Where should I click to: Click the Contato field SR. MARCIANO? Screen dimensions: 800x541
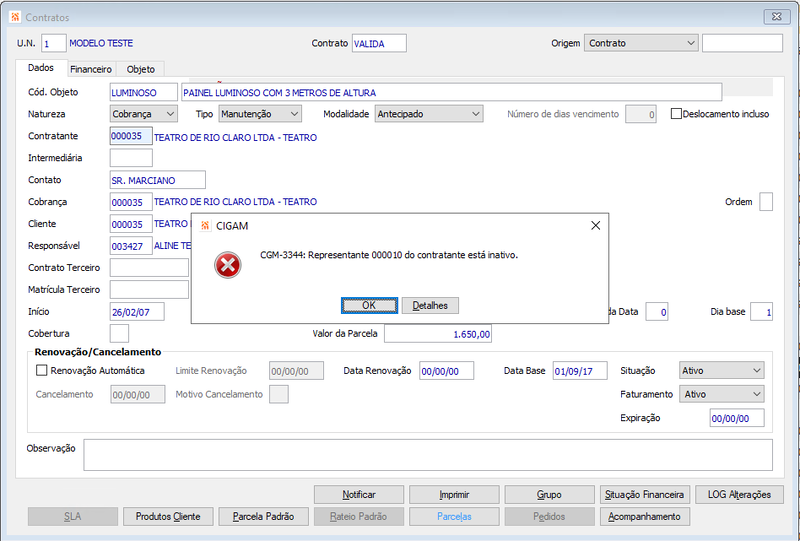pos(158,180)
